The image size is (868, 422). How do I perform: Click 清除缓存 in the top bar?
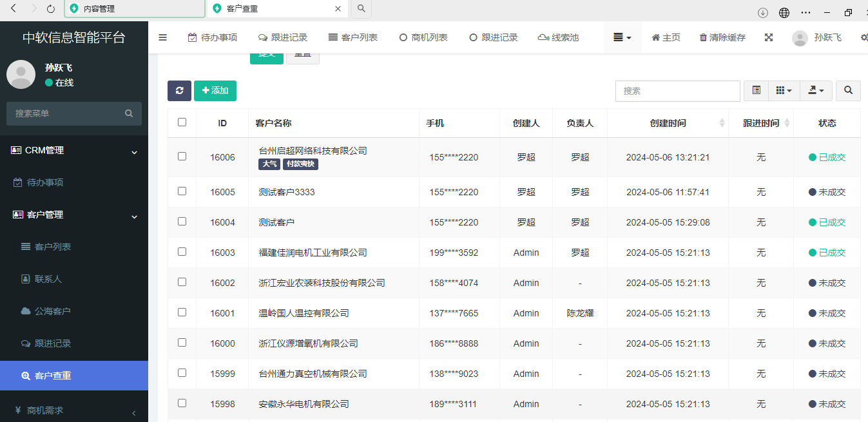pyautogui.click(x=722, y=37)
